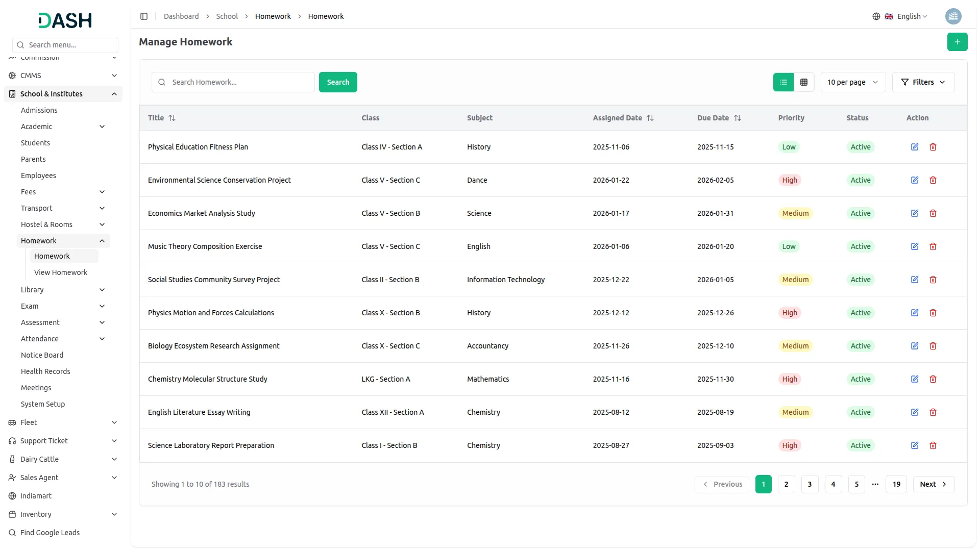Expand the Filters dropdown
This screenshot has height=551, width=980.
point(923,82)
